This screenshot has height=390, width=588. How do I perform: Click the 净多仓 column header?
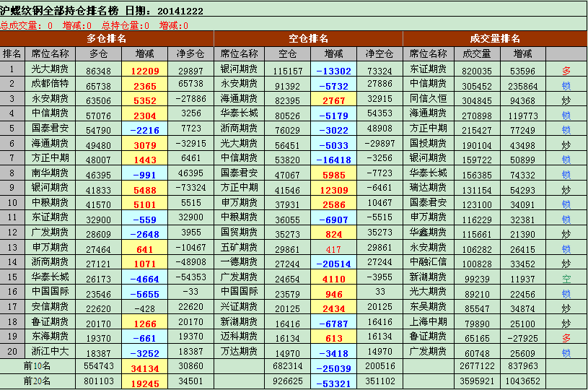(190, 53)
